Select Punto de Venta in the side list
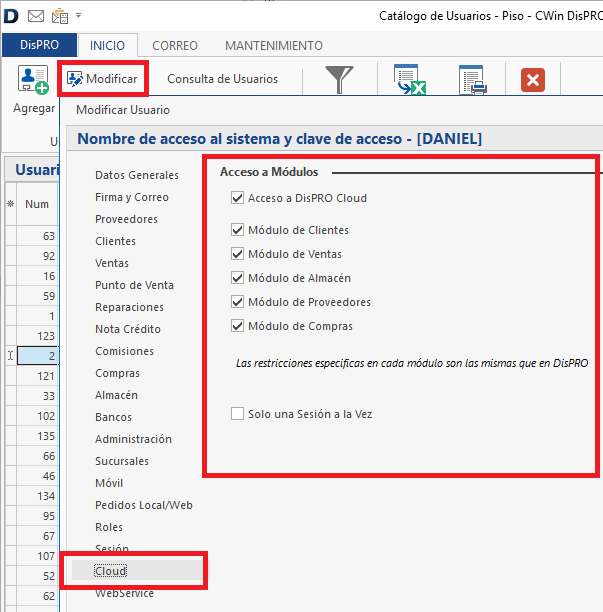 (x=134, y=285)
